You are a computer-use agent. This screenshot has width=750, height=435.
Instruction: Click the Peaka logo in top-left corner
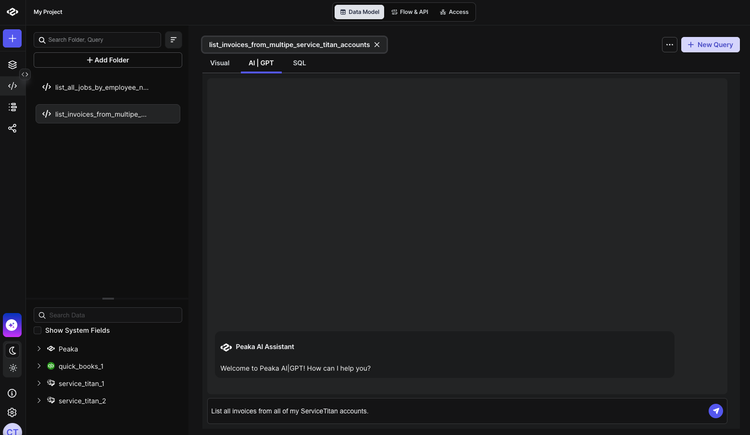click(x=12, y=12)
